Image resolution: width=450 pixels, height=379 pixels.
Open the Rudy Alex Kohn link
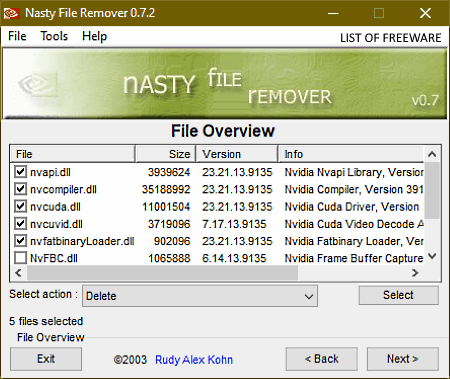pos(194,360)
